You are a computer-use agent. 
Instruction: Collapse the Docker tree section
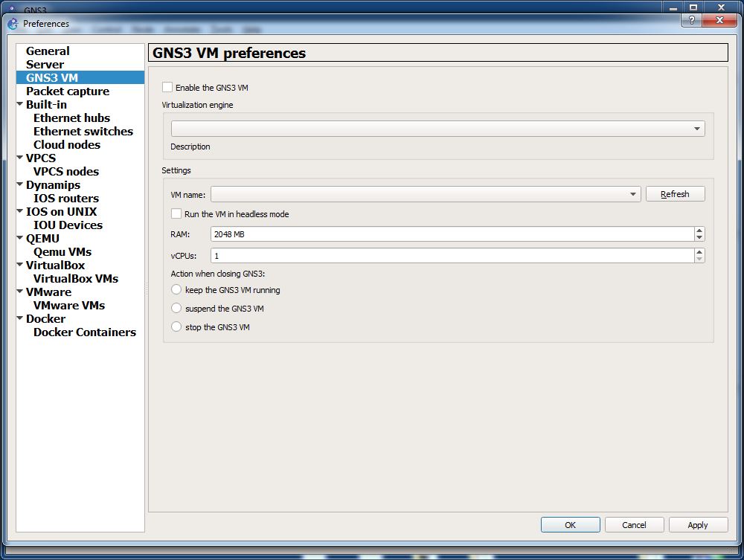pyautogui.click(x=20, y=318)
